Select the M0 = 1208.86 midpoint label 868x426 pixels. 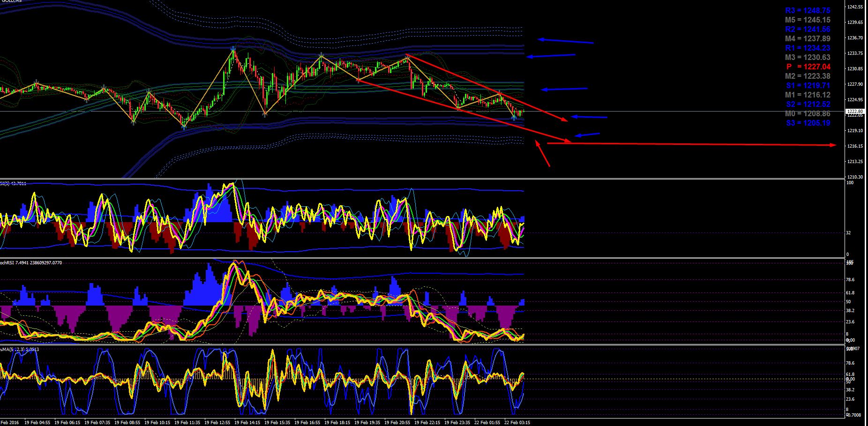point(808,113)
